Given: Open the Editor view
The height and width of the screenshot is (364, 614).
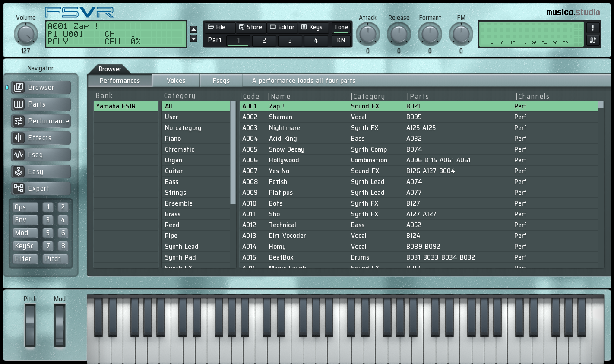Looking at the screenshot, I should [282, 27].
